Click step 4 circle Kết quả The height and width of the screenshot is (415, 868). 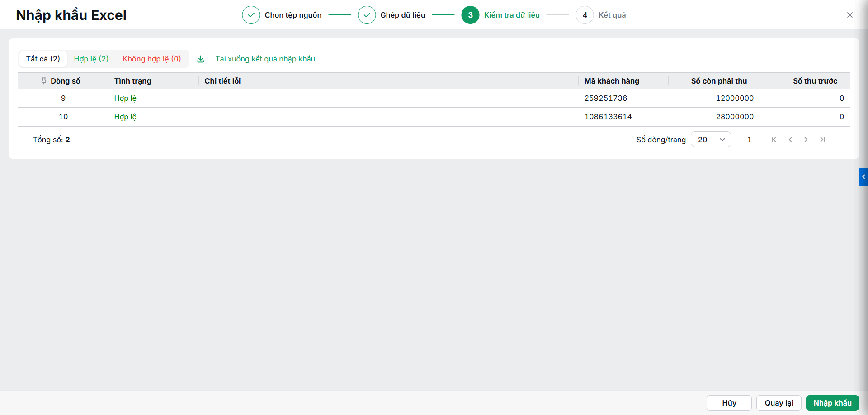point(585,15)
